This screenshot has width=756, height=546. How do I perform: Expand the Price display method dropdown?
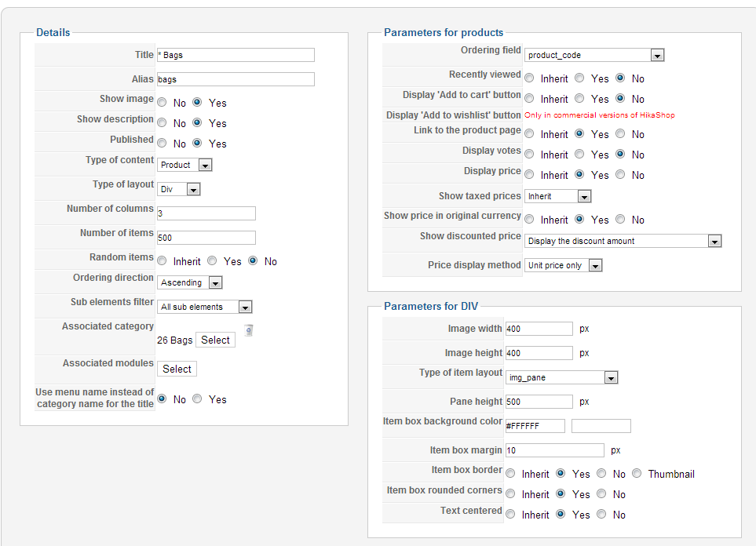[x=563, y=265]
